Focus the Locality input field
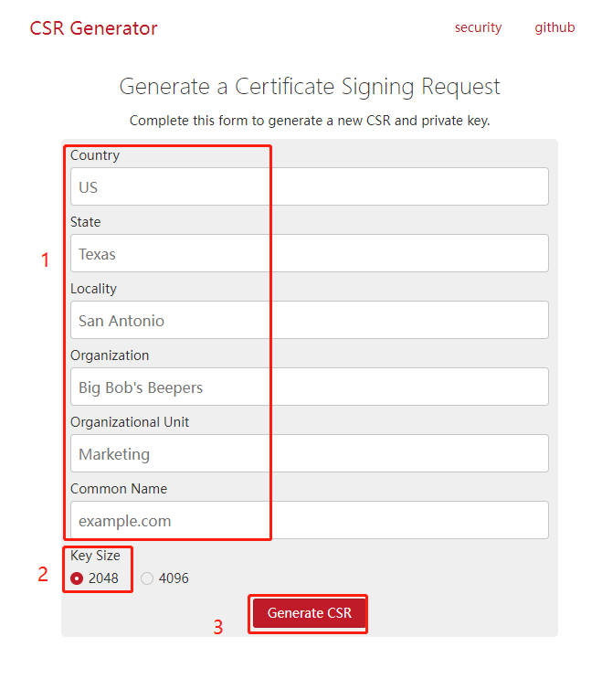602x700 pixels. tap(309, 320)
